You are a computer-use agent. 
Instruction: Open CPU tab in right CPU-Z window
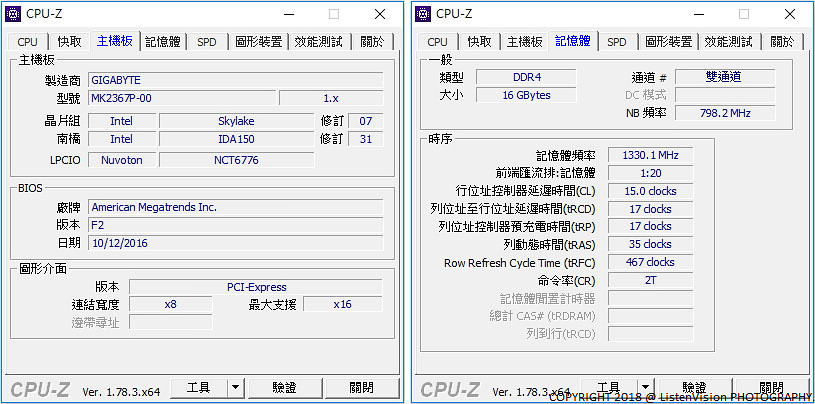(x=438, y=42)
